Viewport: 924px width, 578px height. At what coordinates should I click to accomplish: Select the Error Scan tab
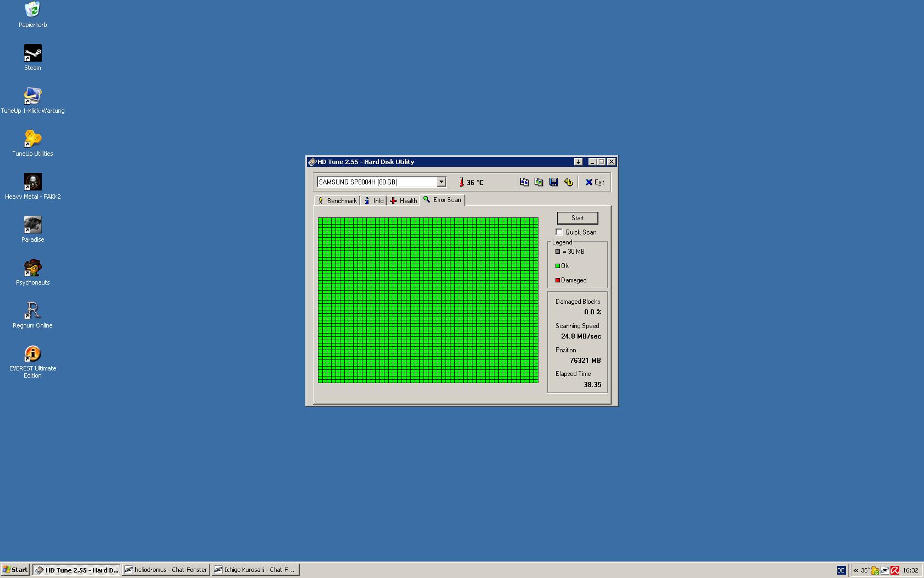(442, 200)
